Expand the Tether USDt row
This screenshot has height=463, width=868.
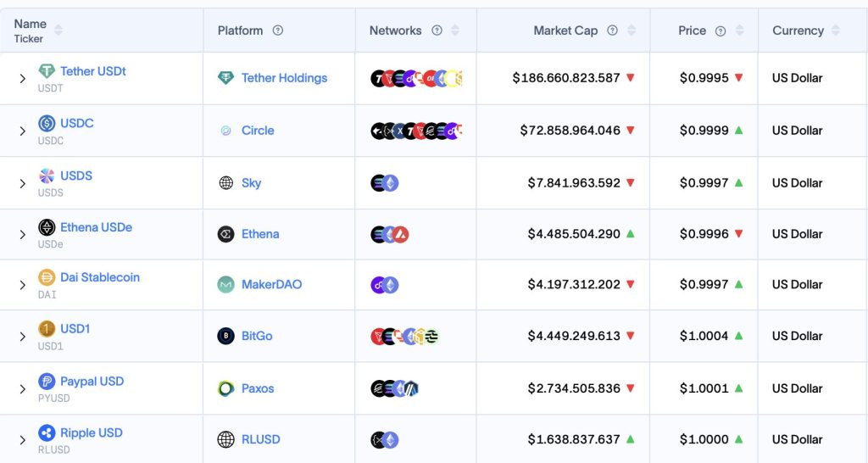tap(23, 79)
